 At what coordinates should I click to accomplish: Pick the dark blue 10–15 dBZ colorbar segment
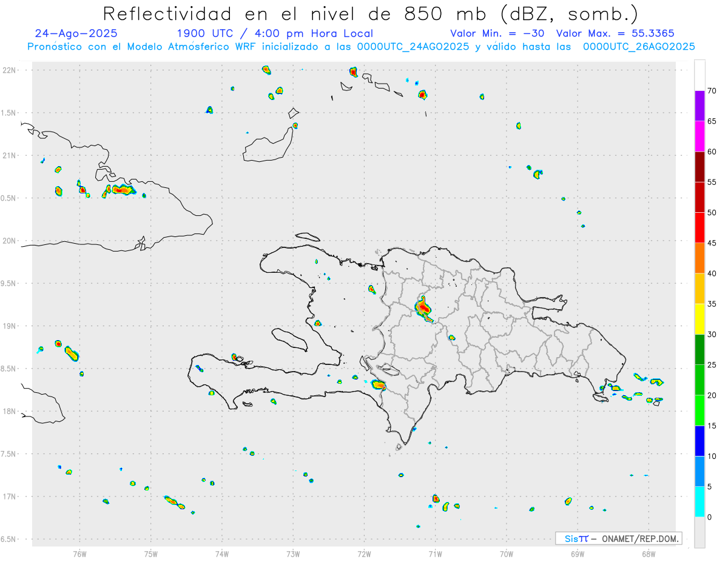699,441
